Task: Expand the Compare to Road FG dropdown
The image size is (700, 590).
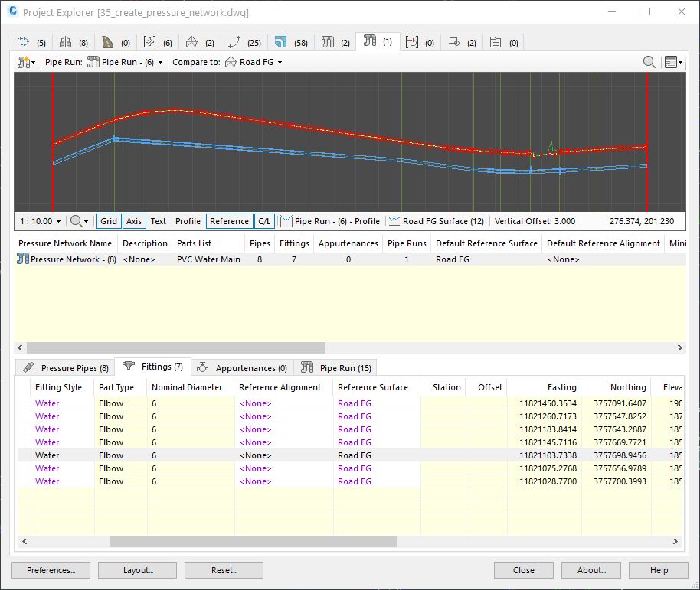Action: pos(254,63)
